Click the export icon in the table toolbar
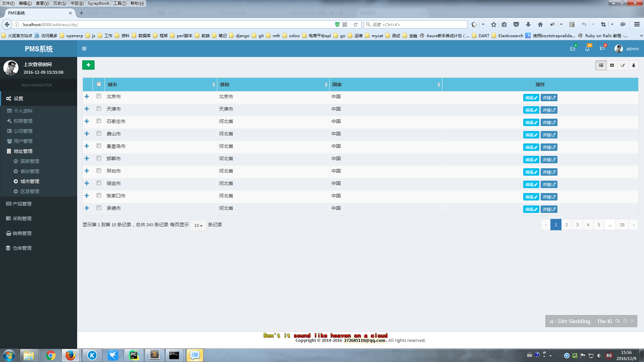644x362 pixels. tap(623, 65)
